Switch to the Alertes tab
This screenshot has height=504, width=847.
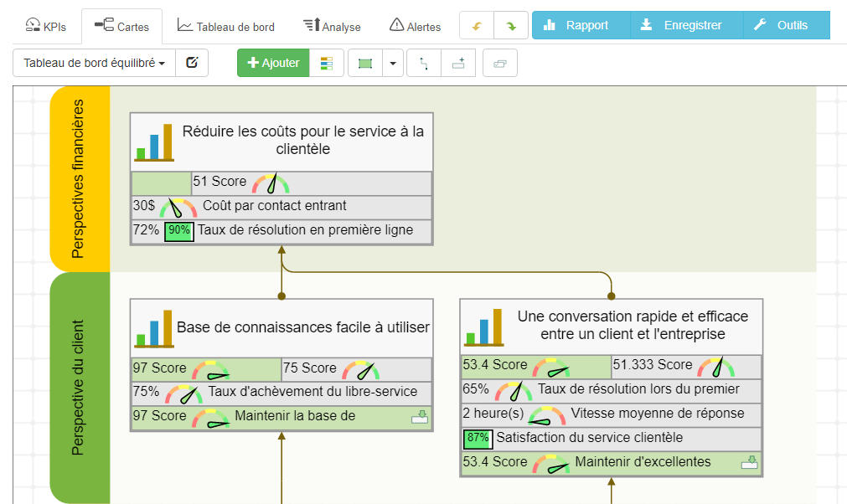[x=416, y=26]
